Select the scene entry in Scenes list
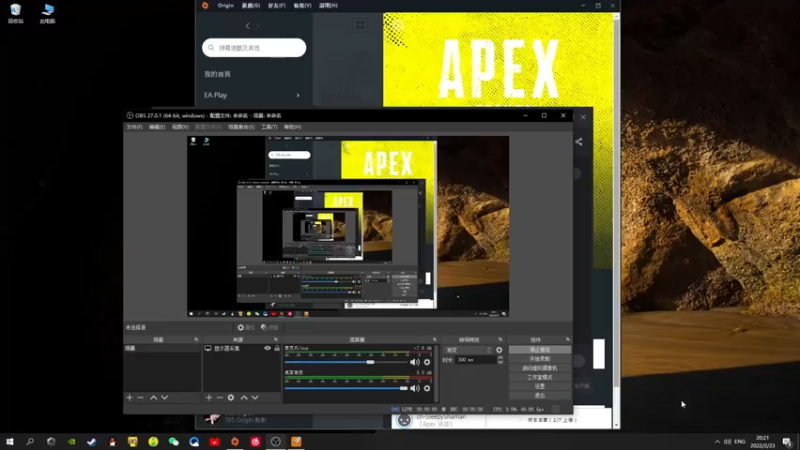 (162, 348)
